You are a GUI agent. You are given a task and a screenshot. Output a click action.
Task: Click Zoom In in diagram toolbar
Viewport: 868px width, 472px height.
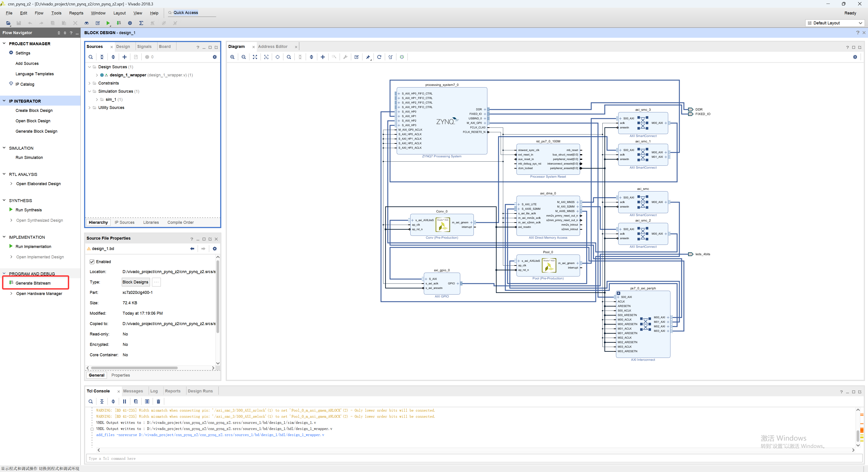pyautogui.click(x=232, y=57)
